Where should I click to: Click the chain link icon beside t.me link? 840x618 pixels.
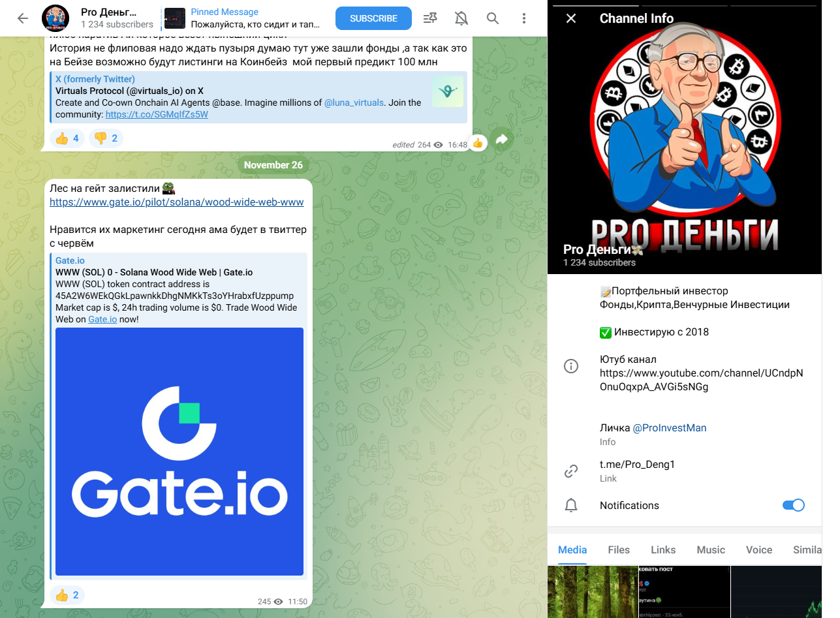571,471
